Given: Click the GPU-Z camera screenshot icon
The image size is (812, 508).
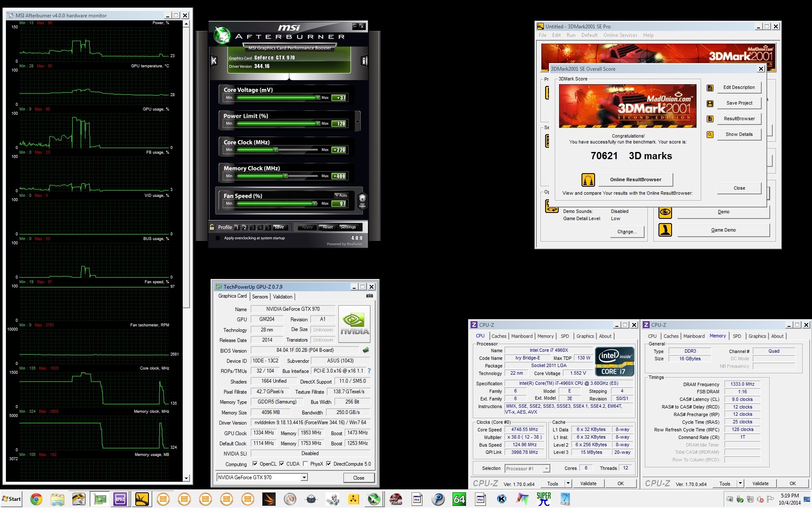Looking at the screenshot, I should 370,296.
